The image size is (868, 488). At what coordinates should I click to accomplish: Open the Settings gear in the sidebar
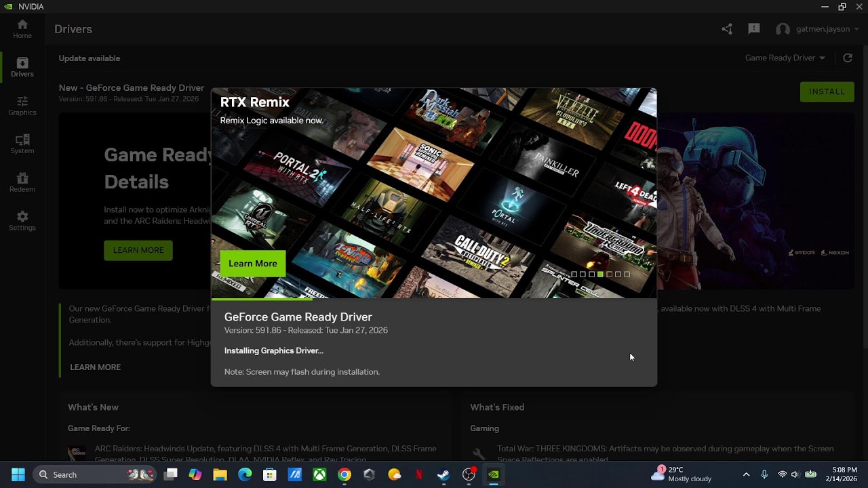(x=22, y=221)
